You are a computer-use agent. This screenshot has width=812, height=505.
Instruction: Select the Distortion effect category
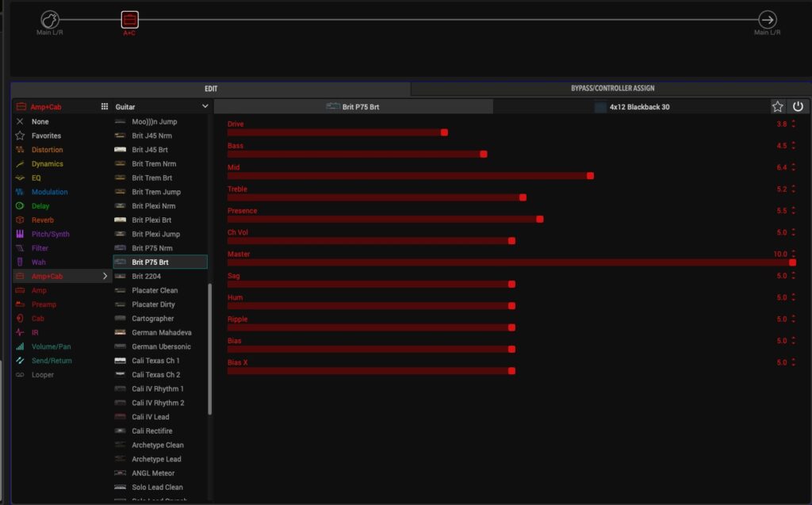47,150
